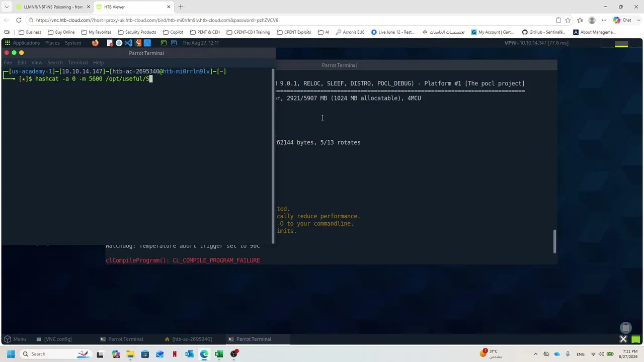Open the Places menu in Parrot panel
Screen dimensions: 644x362
click(52, 43)
